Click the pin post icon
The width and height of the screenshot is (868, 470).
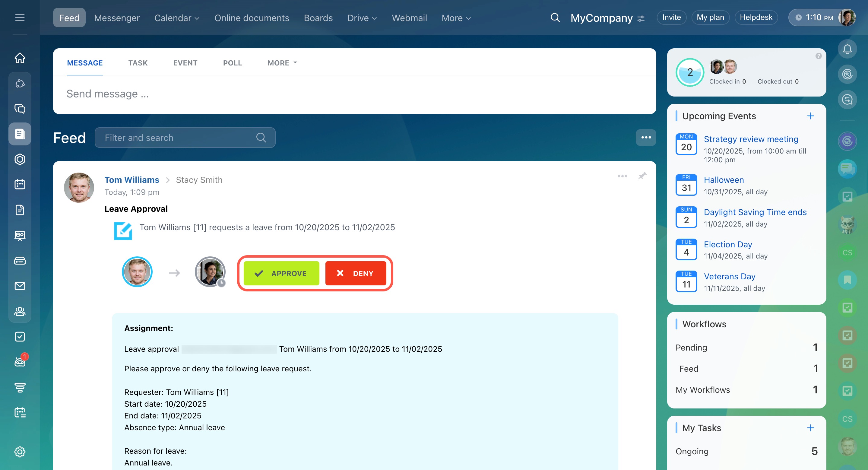[x=642, y=176]
